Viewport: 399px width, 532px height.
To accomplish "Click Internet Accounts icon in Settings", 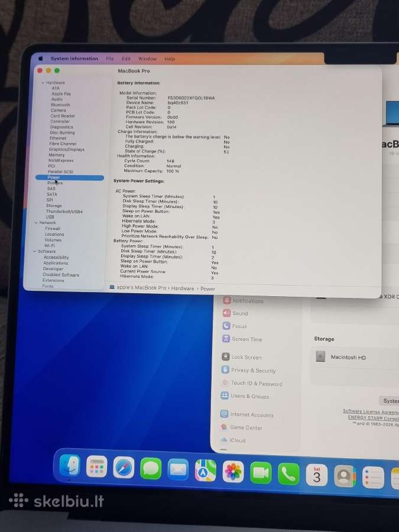I will pos(224,414).
